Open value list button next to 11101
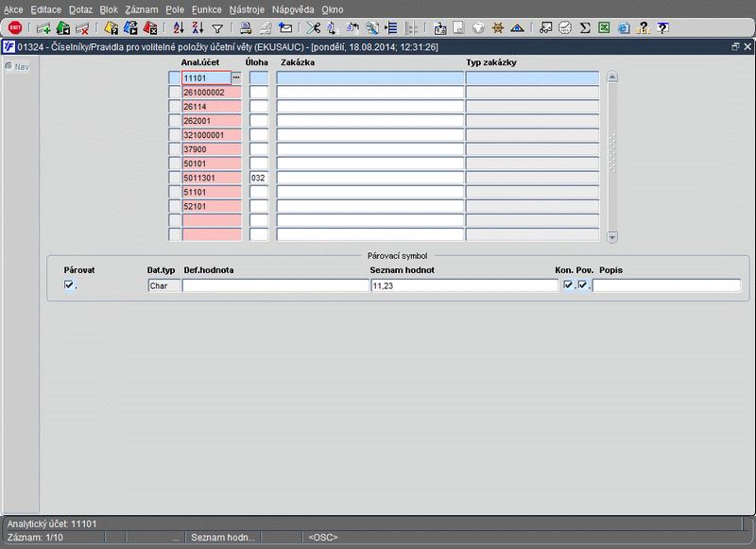756x549 pixels. tap(236, 77)
